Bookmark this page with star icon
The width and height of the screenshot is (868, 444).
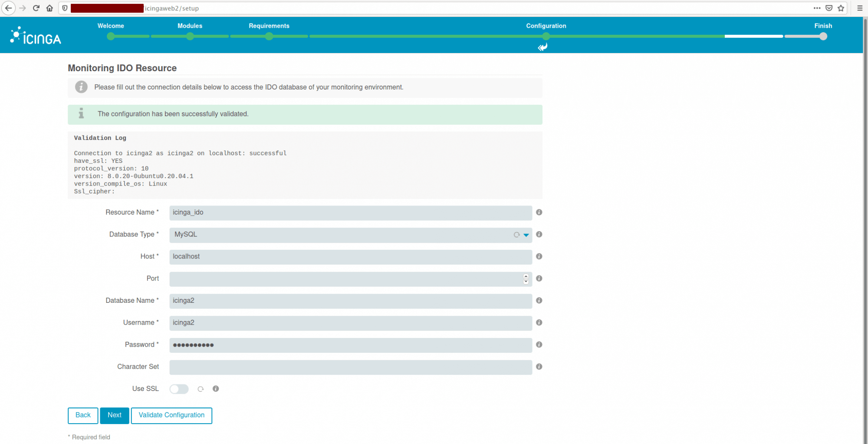tap(841, 8)
